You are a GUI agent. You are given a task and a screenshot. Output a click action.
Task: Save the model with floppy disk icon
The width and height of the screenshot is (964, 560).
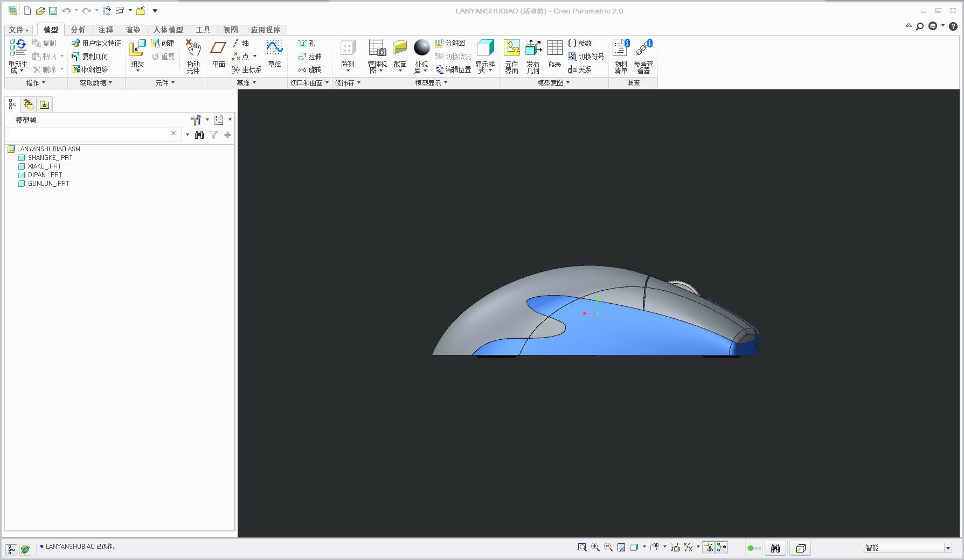click(x=53, y=11)
